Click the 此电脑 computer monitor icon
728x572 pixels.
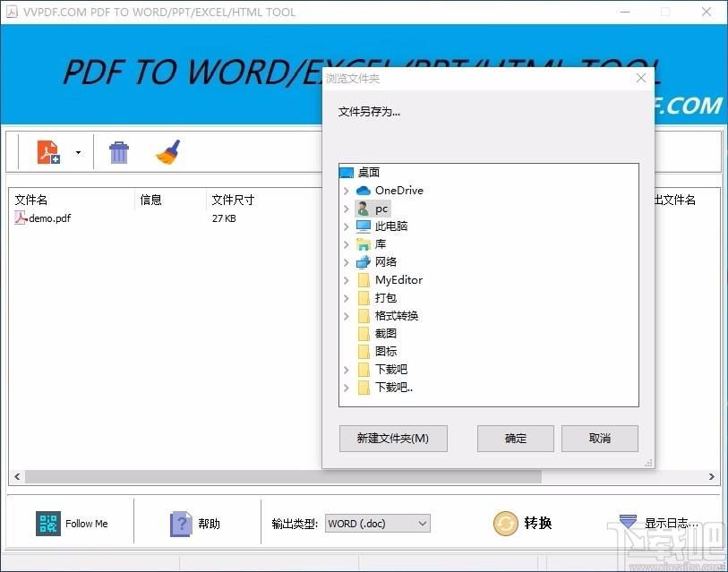click(x=363, y=226)
